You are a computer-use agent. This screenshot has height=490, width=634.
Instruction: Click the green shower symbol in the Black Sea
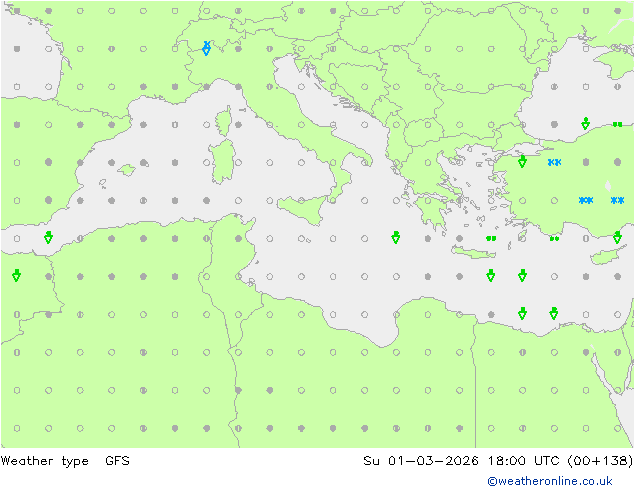coord(585,123)
